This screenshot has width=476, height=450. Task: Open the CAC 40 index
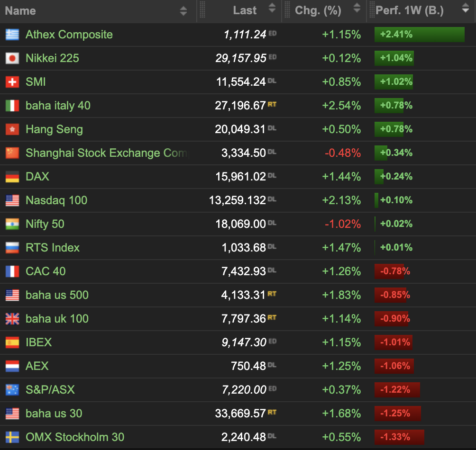point(46,271)
